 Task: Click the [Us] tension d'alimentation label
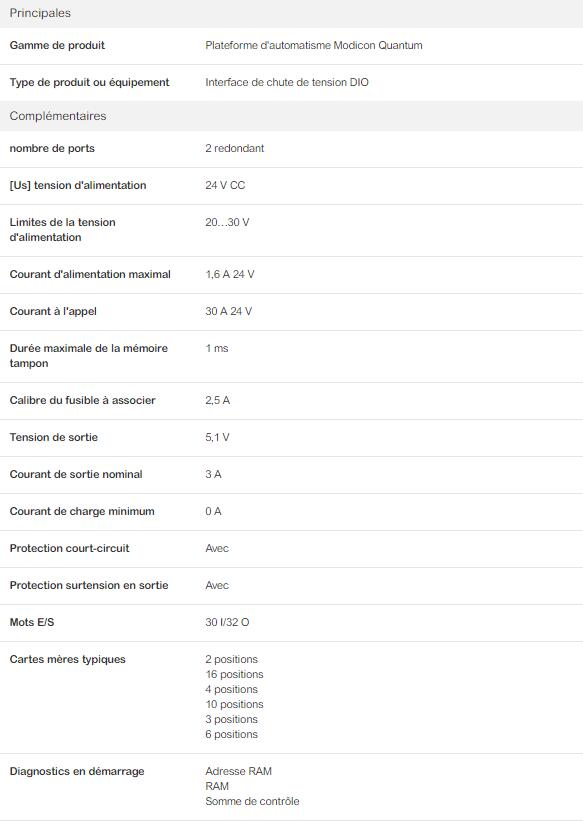click(x=78, y=185)
